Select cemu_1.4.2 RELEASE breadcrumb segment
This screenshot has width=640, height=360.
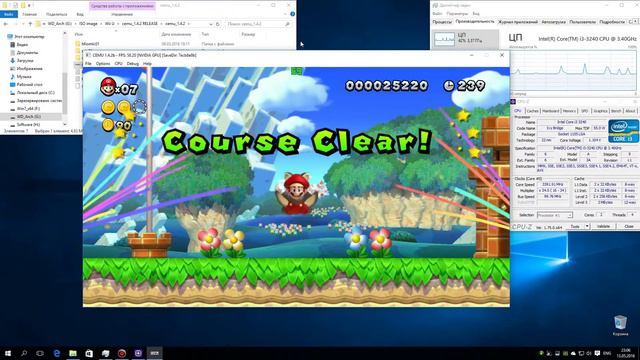click(x=140, y=24)
